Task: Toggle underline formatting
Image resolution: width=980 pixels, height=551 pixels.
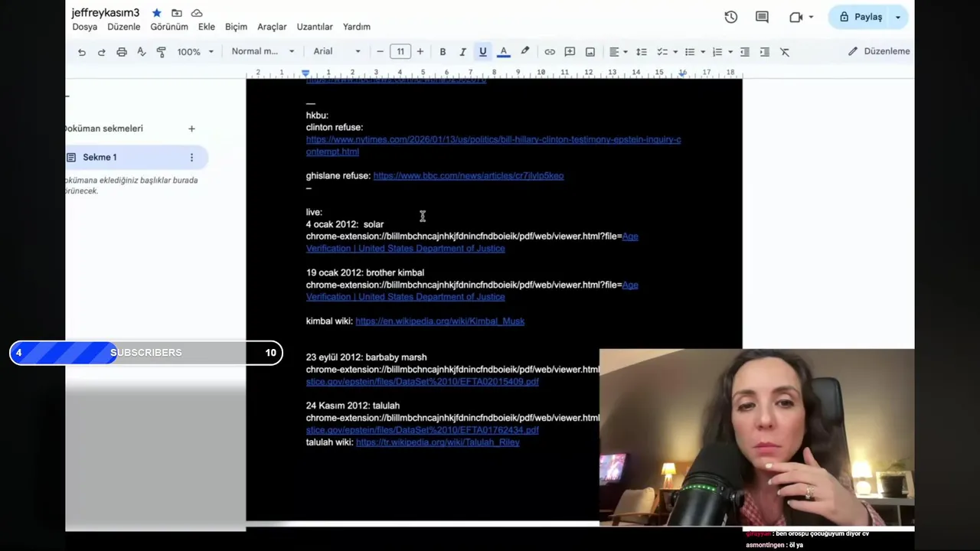Action: coord(483,51)
